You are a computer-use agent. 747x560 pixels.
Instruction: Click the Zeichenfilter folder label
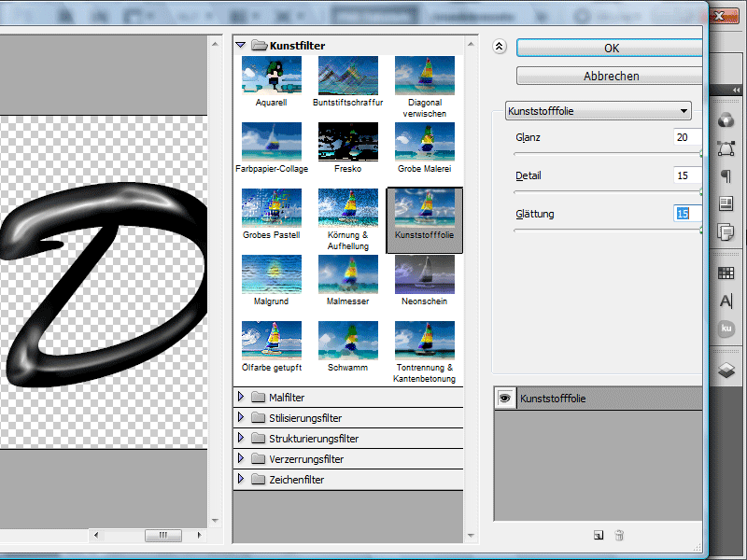pyautogui.click(x=296, y=480)
